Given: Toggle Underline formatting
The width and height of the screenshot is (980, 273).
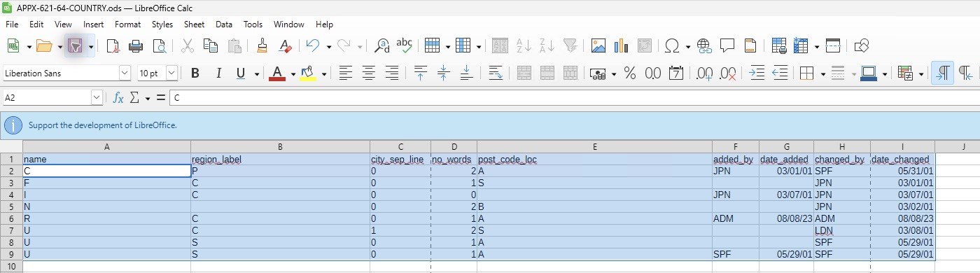Looking at the screenshot, I should point(241,73).
